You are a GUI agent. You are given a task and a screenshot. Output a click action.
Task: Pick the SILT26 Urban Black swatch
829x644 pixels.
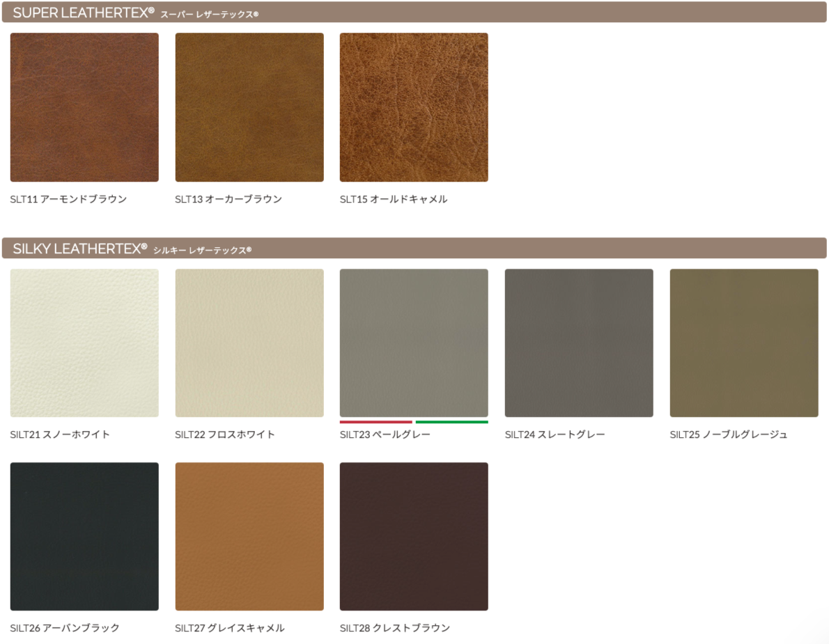pyautogui.click(x=84, y=536)
